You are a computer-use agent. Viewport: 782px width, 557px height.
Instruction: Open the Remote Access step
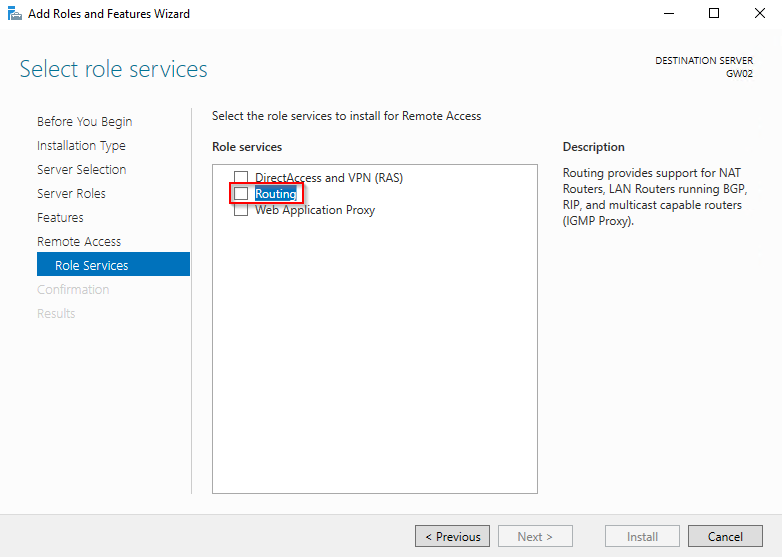[x=79, y=241]
